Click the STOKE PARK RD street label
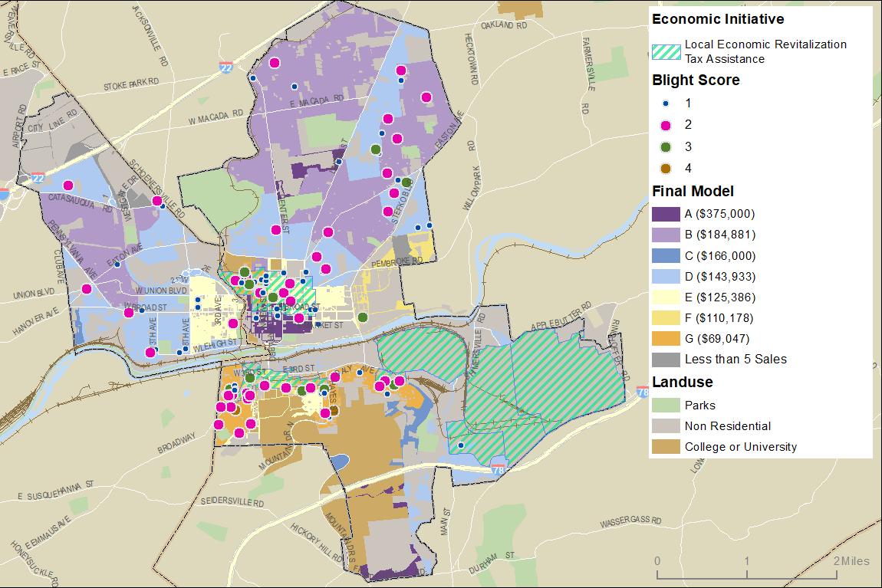882x588 pixels. 131,85
